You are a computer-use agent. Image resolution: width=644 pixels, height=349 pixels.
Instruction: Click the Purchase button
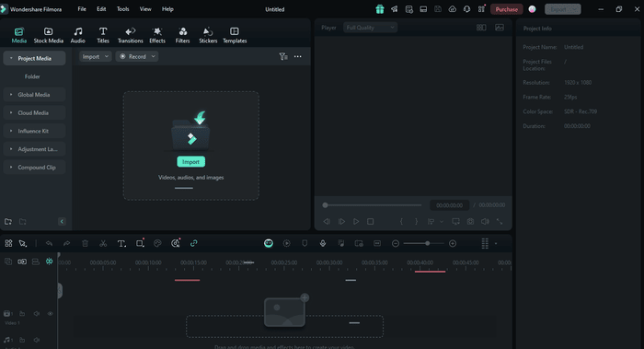point(506,9)
